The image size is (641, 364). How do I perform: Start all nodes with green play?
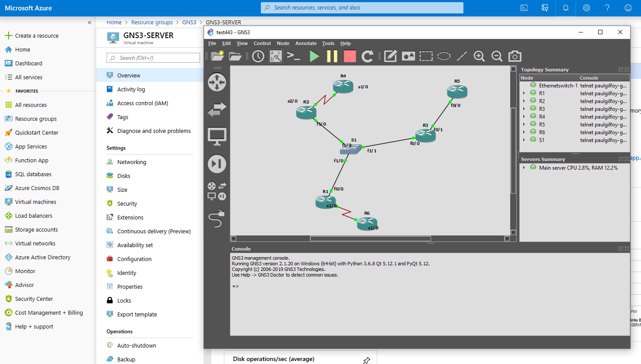314,56
